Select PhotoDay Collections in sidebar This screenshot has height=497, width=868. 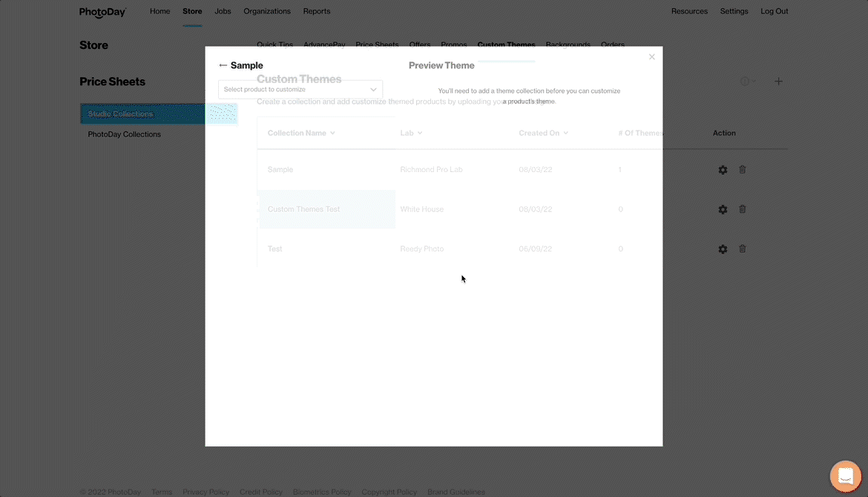[124, 134]
